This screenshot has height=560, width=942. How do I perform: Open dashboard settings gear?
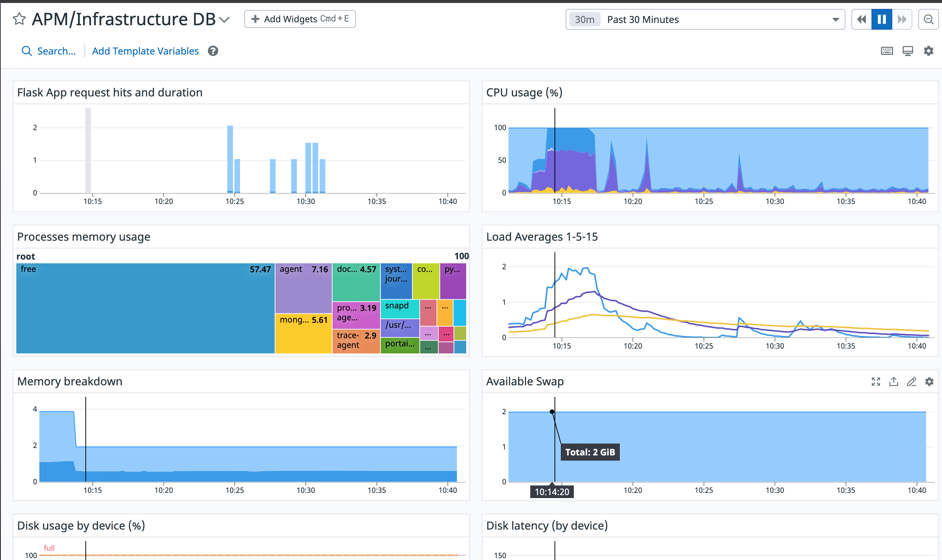point(928,50)
